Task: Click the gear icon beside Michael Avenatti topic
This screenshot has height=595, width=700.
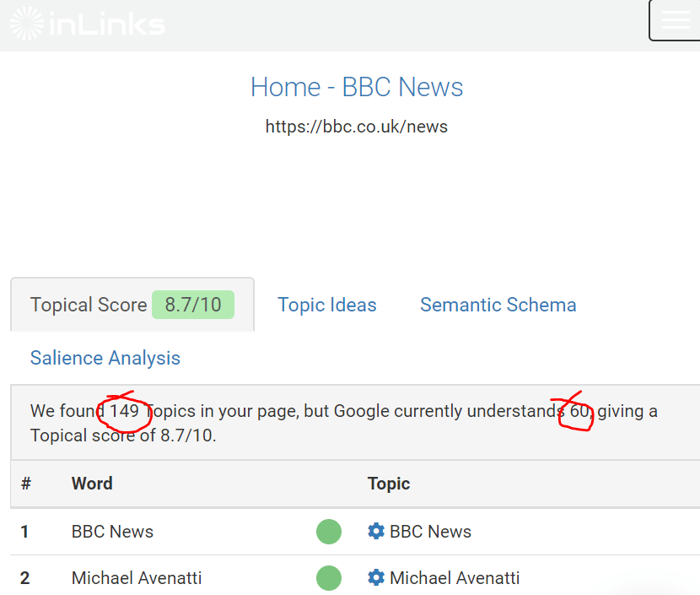Action: (376, 577)
